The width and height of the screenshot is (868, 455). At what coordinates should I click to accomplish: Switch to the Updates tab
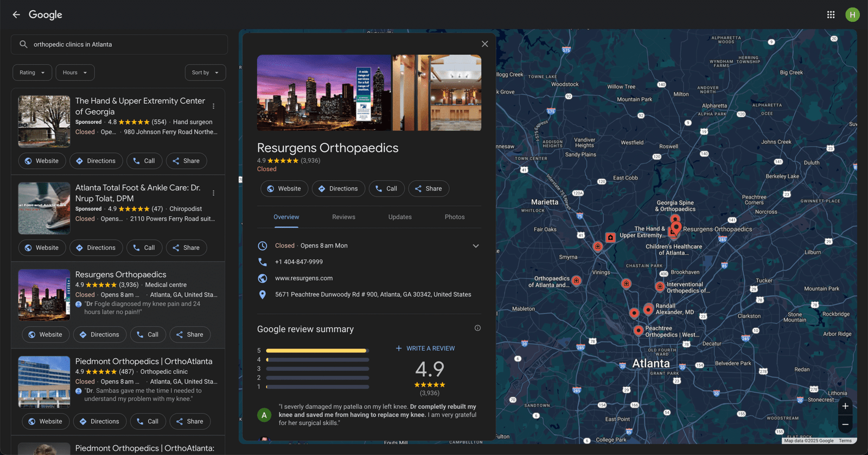pos(400,217)
